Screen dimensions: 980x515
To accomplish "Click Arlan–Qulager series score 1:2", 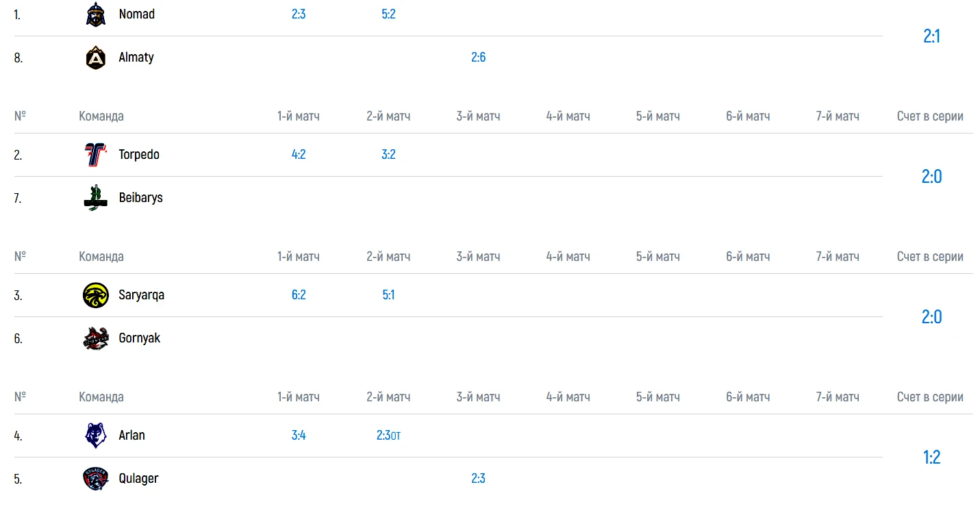I will pyautogui.click(x=931, y=457).
